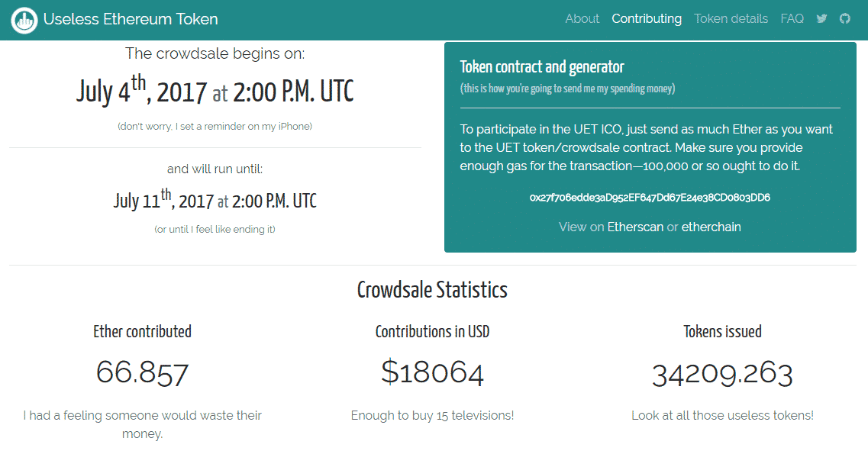Go to the About section
Screen dimensions: 868x467
pyautogui.click(x=582, y=19)
